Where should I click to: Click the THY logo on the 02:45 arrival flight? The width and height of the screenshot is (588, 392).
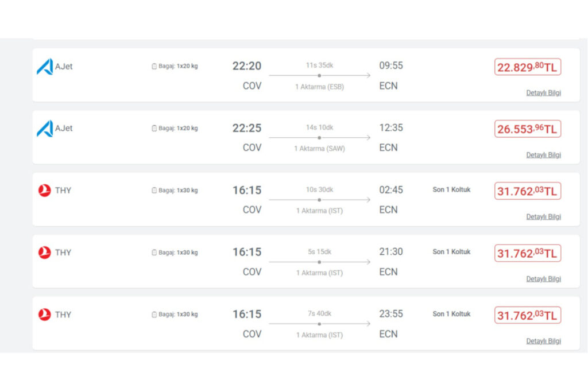45,191
